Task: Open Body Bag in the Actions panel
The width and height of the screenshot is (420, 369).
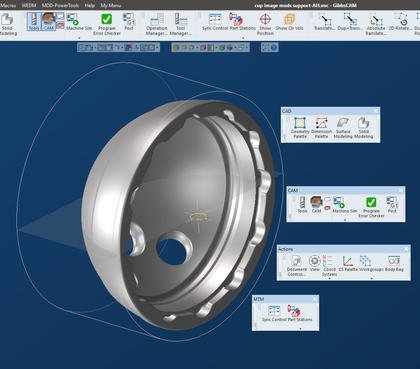Action: tap(394, 263)
